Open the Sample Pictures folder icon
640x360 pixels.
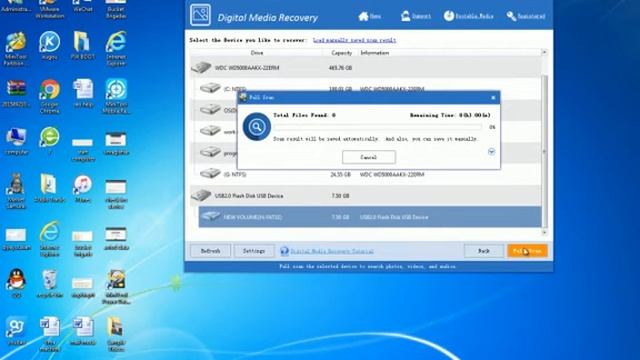(x=116, y=334)
